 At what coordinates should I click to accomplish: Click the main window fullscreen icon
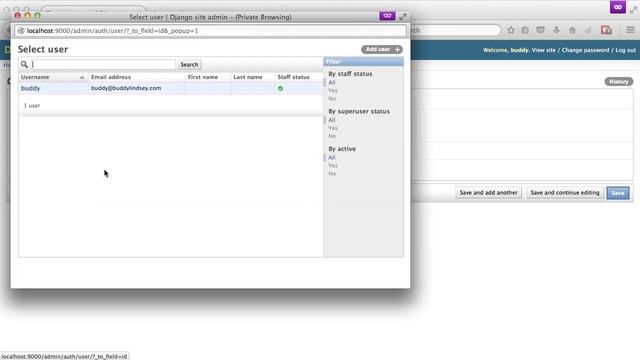tap(634, 9)
